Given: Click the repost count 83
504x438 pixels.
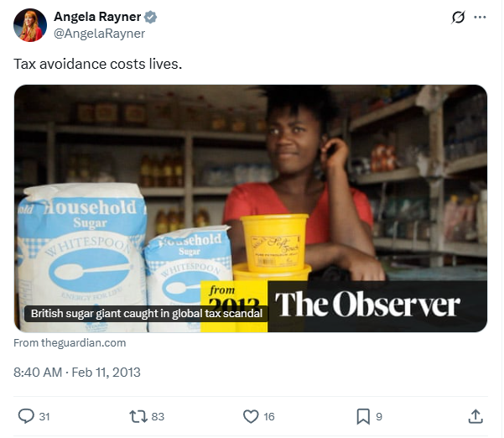Looking at the screenshot, I should tap(158, 417).
